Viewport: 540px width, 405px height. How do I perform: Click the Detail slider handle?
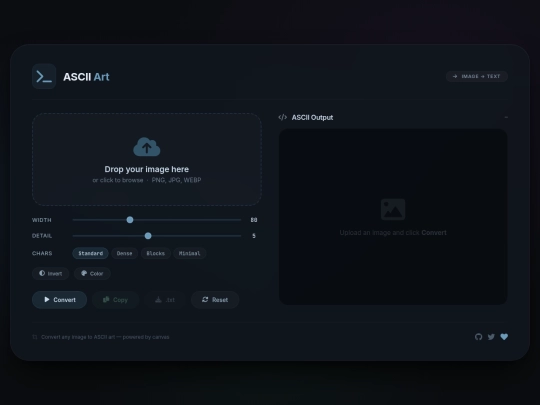coord(148,236)
